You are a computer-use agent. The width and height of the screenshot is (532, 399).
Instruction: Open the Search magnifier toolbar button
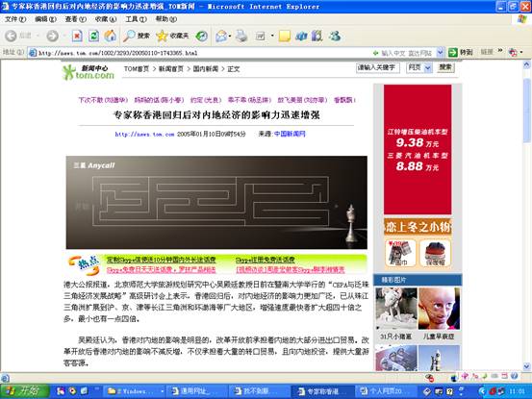137,36
